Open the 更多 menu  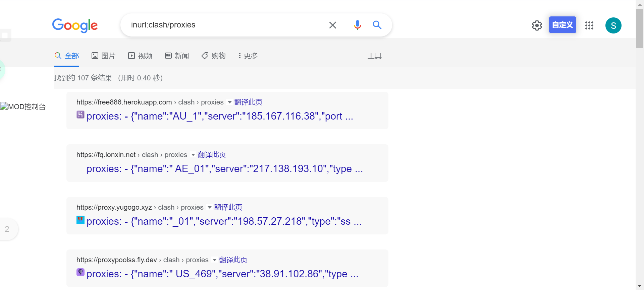(248, 56)
